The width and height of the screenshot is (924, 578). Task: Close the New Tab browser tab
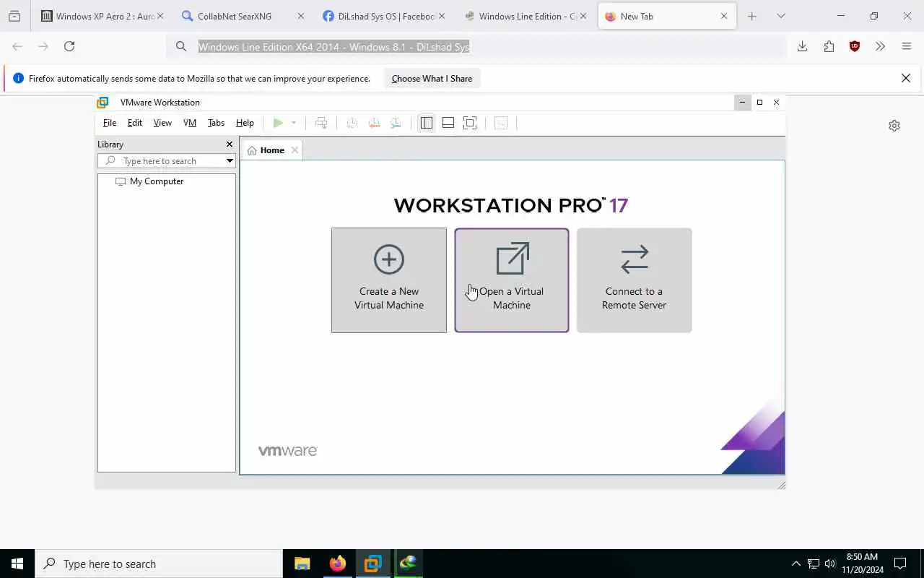[x=724, y=16]
